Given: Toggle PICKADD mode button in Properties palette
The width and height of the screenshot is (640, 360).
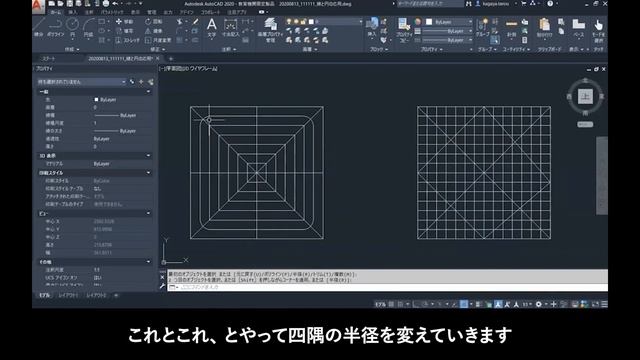Looking at the screenshot, I should click(x=132, y=82).
